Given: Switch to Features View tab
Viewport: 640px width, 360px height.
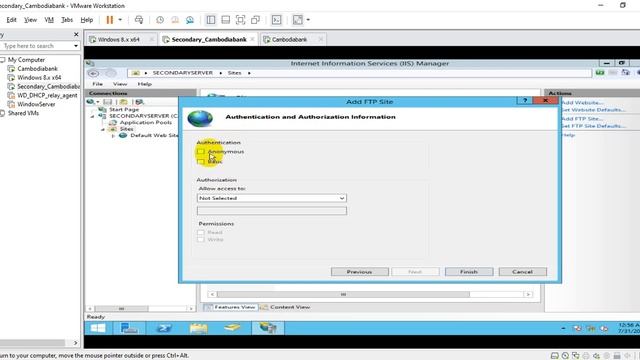Looking at the screenshot, I should (231, 307).
